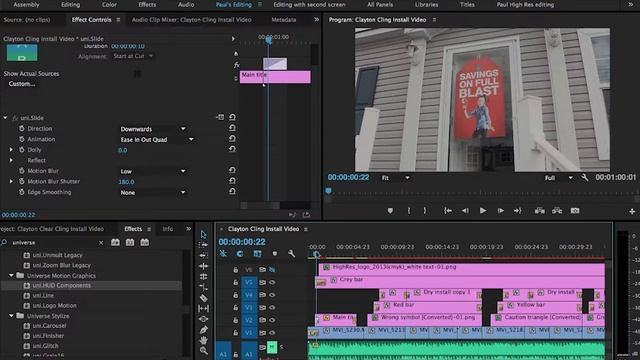Toggle lock on V5 track
This screenshot has width=640, height=360.
pos(236,282)
